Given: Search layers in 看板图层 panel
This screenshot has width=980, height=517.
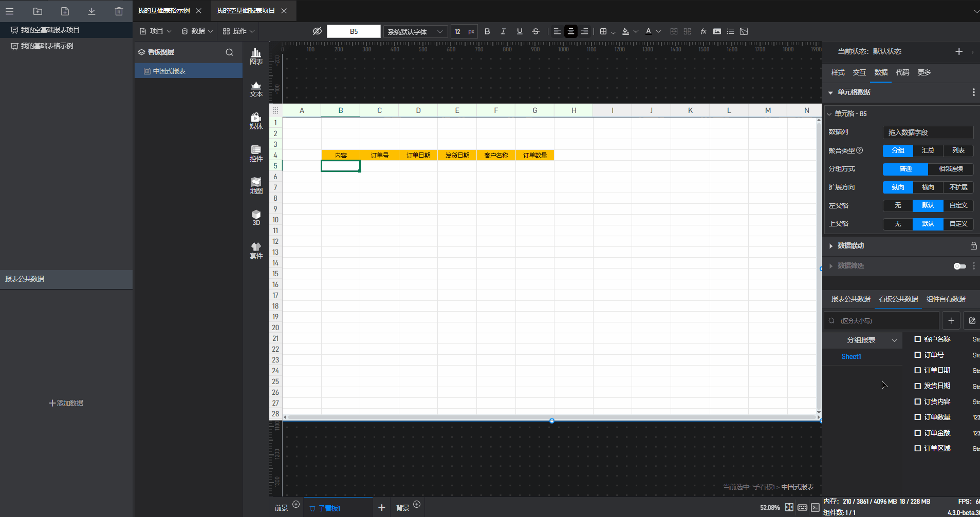Looking at the screenshot, I should 229,52.
